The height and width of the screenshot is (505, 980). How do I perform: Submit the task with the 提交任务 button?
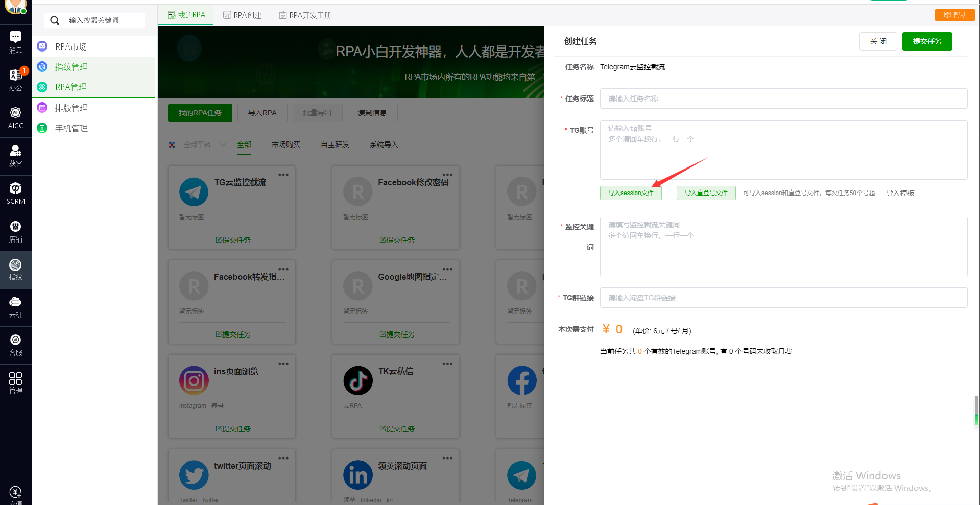927,41
